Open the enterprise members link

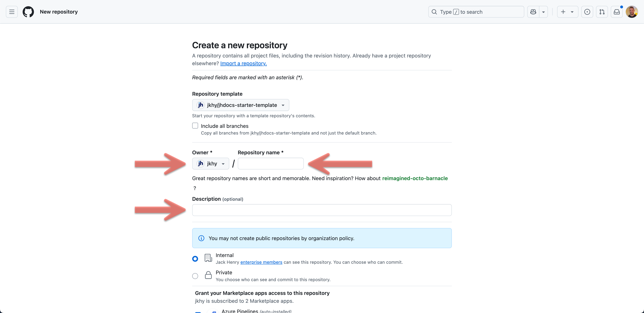coord(261,262)
